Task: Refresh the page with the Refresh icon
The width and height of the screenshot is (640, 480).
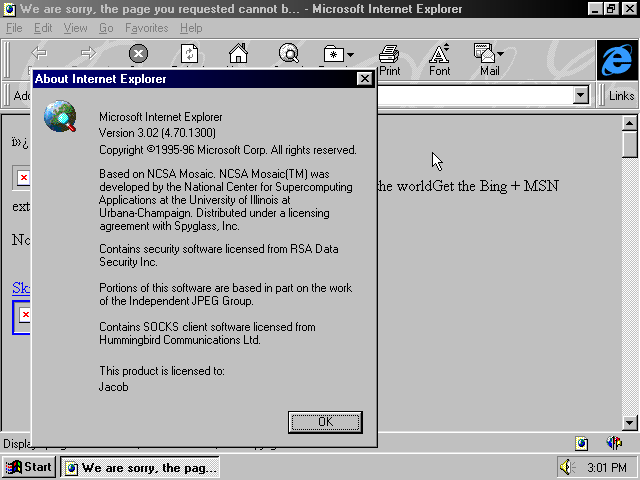Action: click(189, 53)
